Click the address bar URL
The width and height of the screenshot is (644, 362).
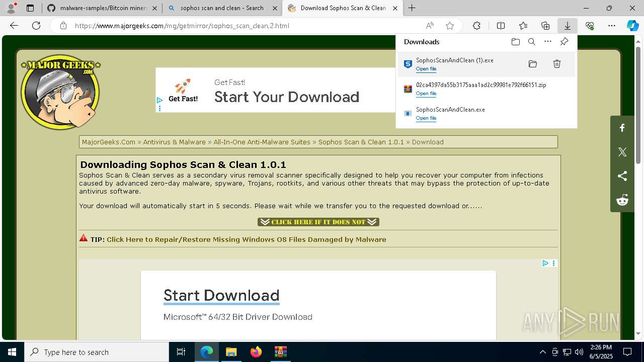(x=182, y=26)
